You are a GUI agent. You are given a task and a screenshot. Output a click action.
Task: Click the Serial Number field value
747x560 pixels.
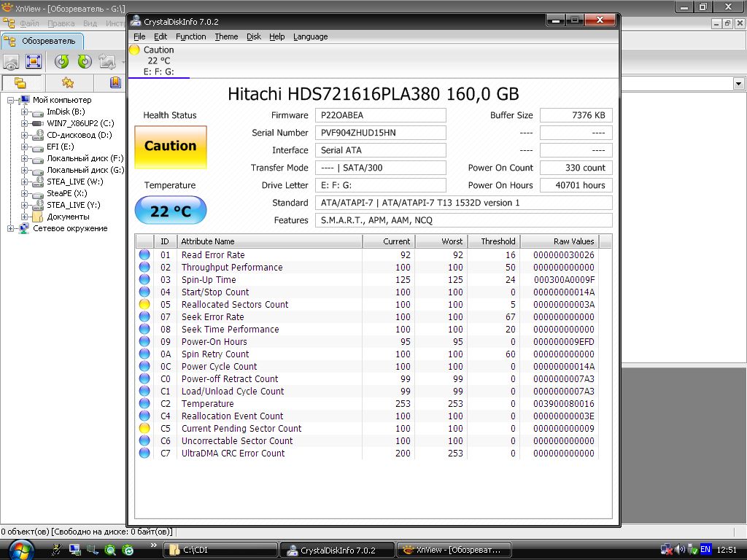point(380,133)
